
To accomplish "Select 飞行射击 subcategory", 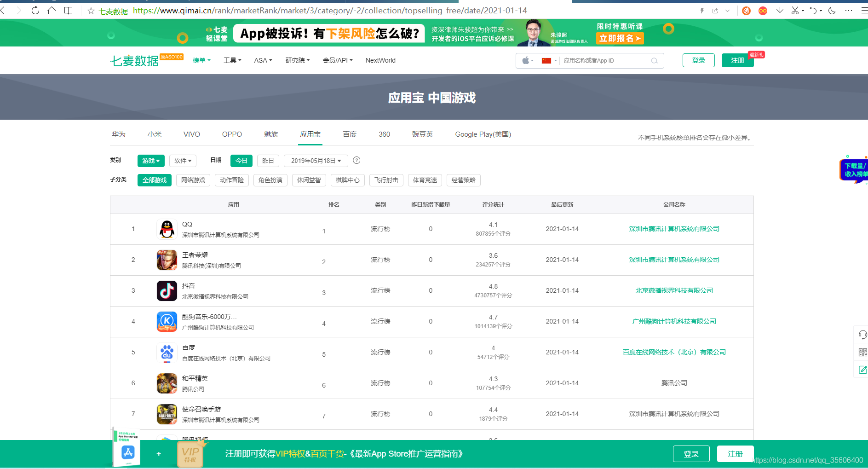I will point(386,180).
